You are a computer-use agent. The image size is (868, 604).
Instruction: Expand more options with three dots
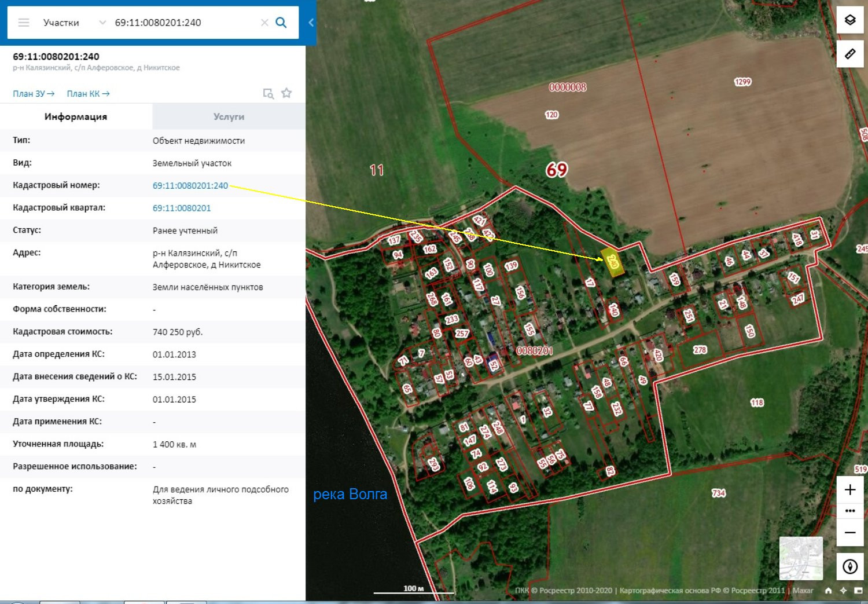(x=849, y=511)
